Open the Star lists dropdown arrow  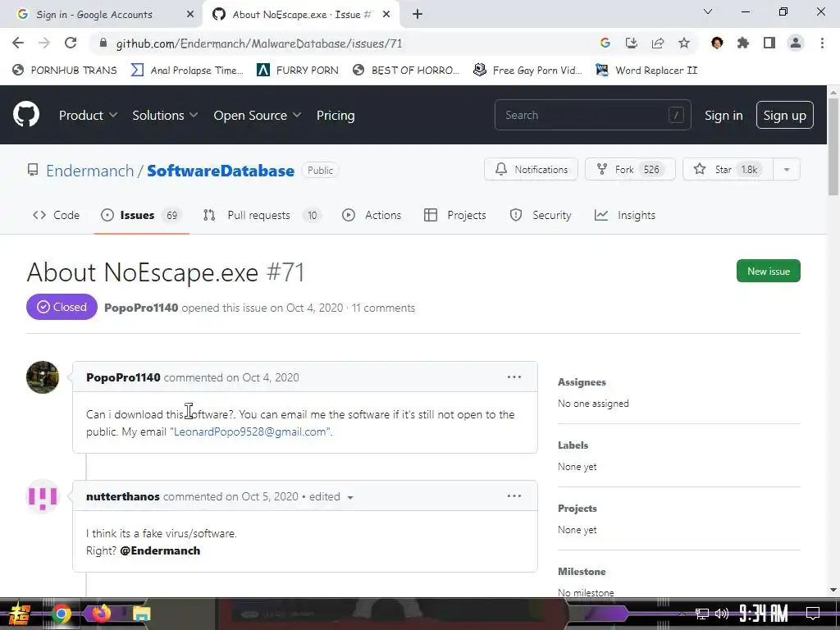787,169
